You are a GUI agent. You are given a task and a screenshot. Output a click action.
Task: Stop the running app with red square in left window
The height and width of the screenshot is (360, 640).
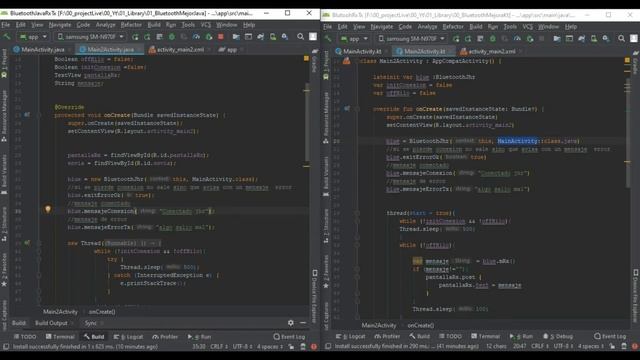pyautogui.click(x=221, y=37)
